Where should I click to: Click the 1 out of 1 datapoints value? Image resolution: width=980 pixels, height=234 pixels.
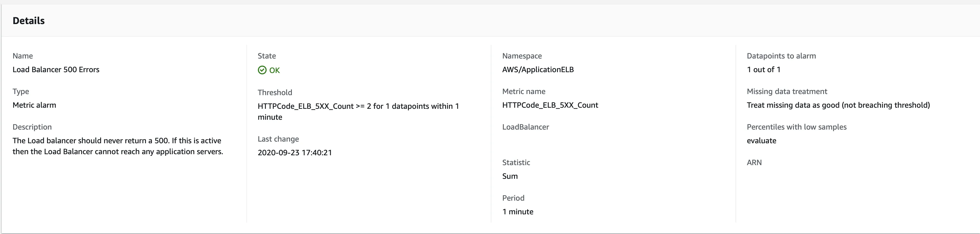click(763, 69)
